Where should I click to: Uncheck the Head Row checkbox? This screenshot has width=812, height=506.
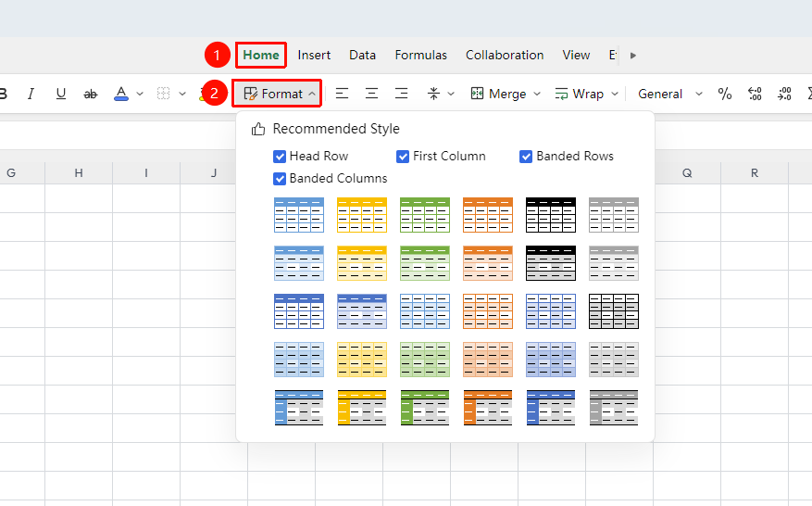click(280, 157)
